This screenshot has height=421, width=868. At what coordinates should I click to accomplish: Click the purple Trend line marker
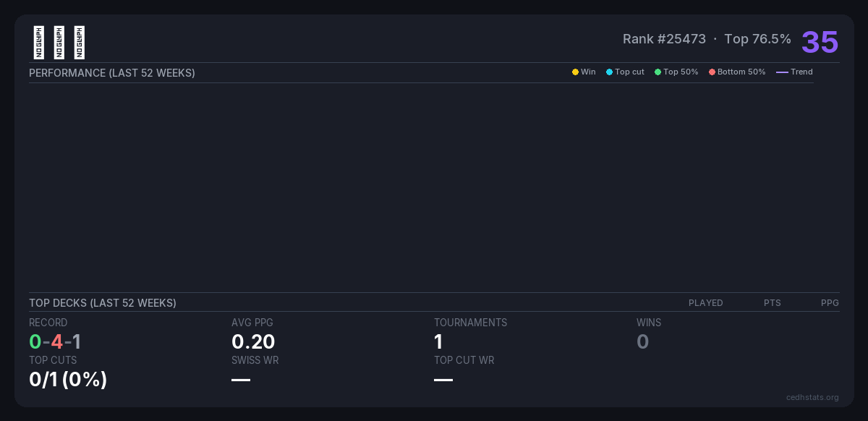click(782, 72)
